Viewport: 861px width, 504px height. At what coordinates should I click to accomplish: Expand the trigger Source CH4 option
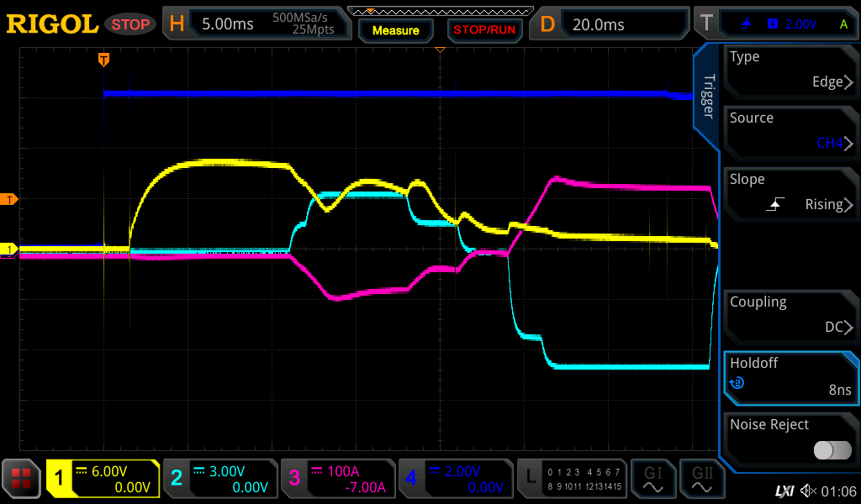[x=790, y=131]
